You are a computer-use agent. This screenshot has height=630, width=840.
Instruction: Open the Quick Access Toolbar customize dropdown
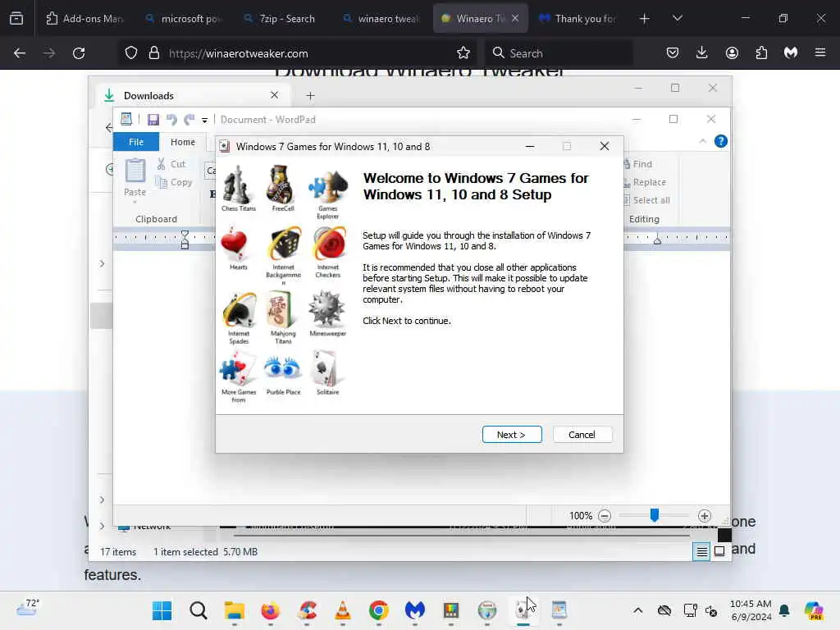204,120
